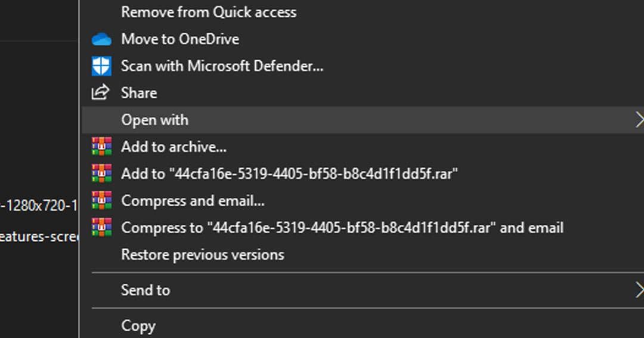This screenshot has width=644, height=338.
Task: Click the OneDrive cloud icon
Action: (101, 39)
